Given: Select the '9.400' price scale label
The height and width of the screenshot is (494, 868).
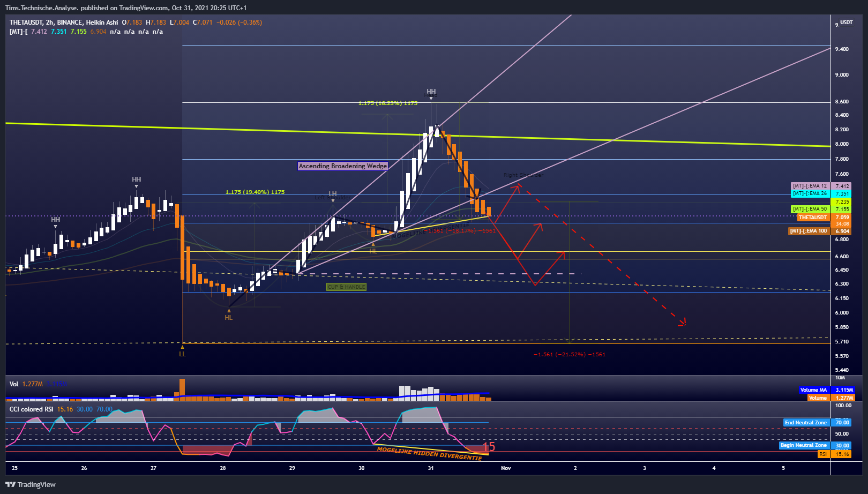Looking at the screenshot, I should 842,49.
